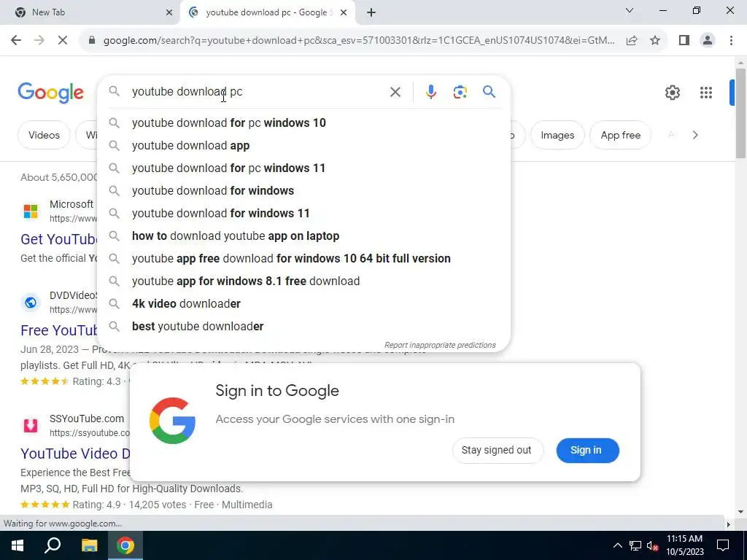The image size is (747, 560).
Task: Start voice search with microphone icon
Action: 430,91
